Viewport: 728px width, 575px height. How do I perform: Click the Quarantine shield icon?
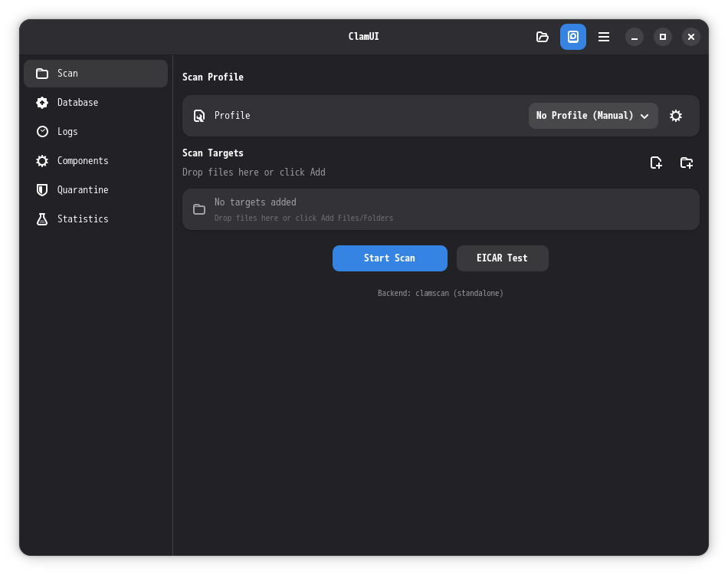tap(42, 190)
